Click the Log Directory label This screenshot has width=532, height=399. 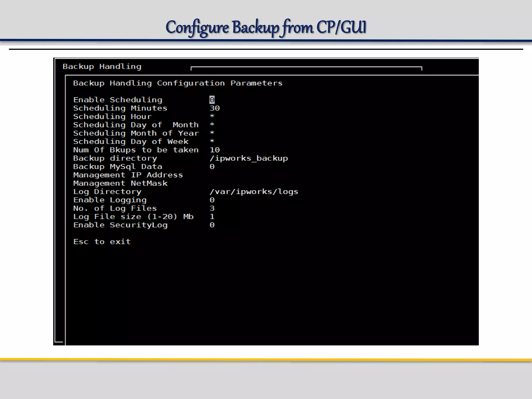tap(107, 192)
